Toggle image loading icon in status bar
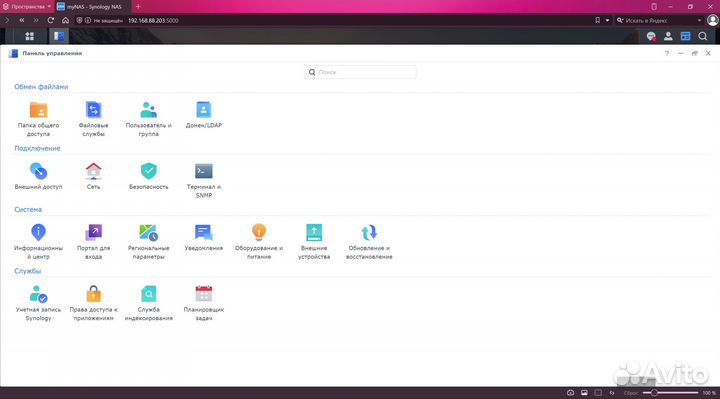720x399 pixels. 584,393
